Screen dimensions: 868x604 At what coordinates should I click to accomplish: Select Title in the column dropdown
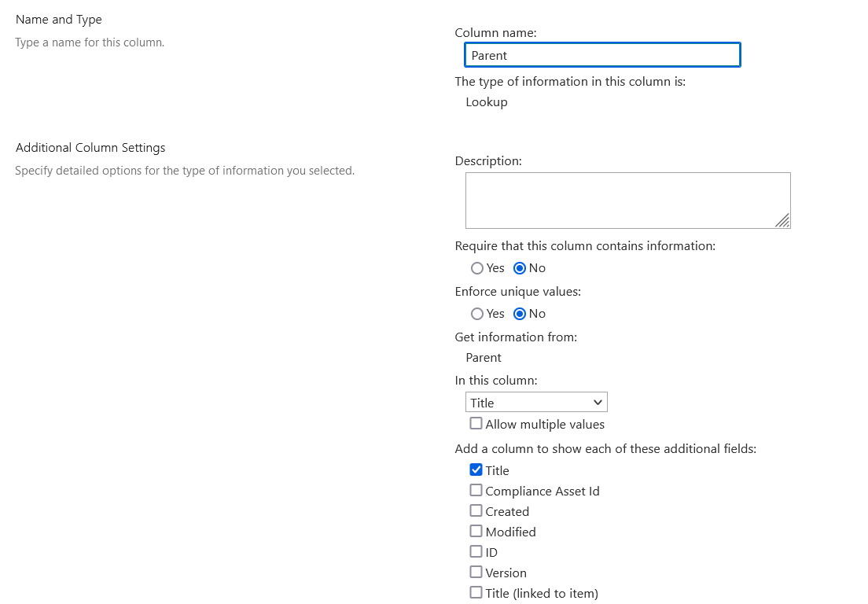519,402
